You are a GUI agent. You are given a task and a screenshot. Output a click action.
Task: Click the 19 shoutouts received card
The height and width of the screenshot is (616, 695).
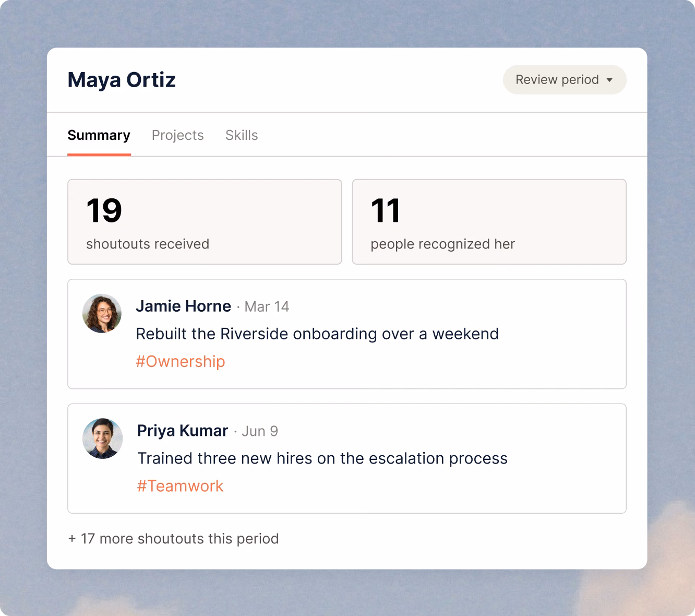[205, 222]
